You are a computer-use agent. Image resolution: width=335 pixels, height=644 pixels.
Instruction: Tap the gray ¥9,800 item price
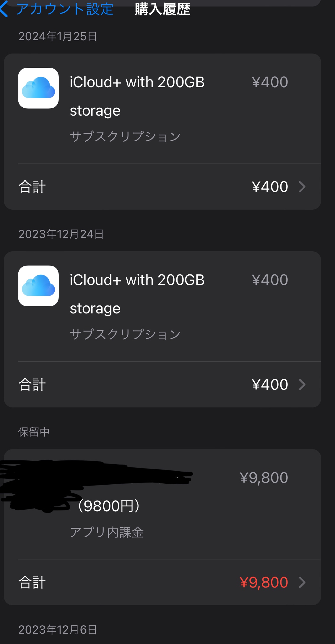tap(264, 478)
